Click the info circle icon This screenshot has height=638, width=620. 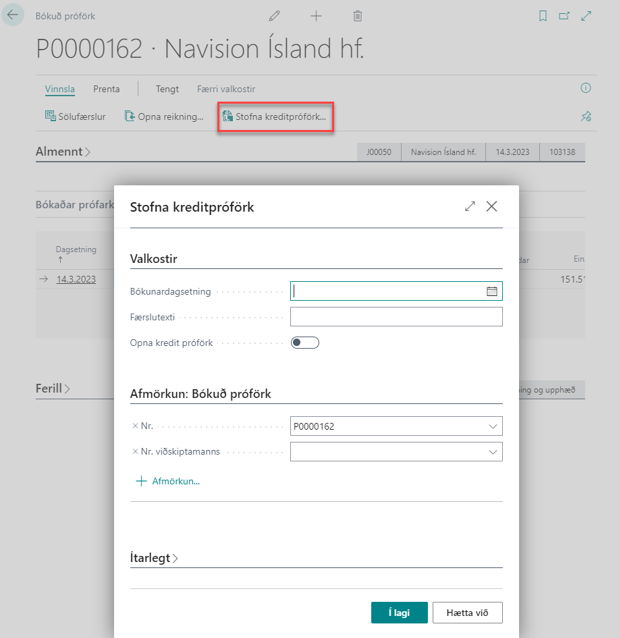coord(586,89)
